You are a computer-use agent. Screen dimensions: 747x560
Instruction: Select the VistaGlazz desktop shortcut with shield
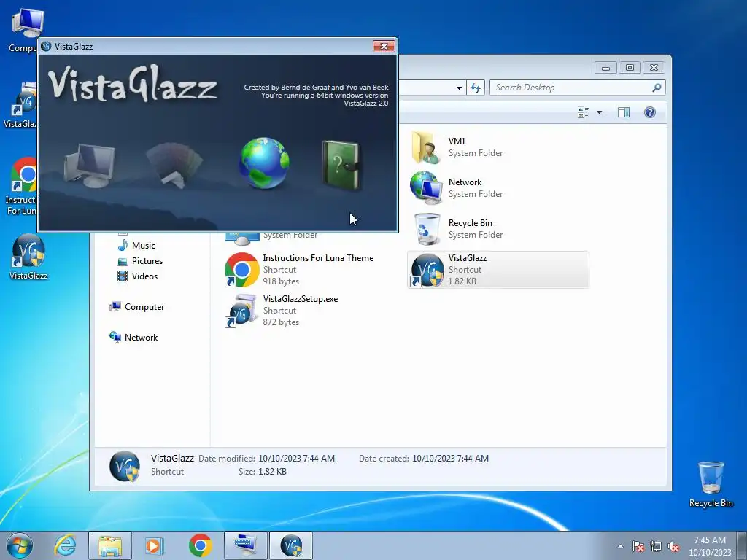coord(28,257)
